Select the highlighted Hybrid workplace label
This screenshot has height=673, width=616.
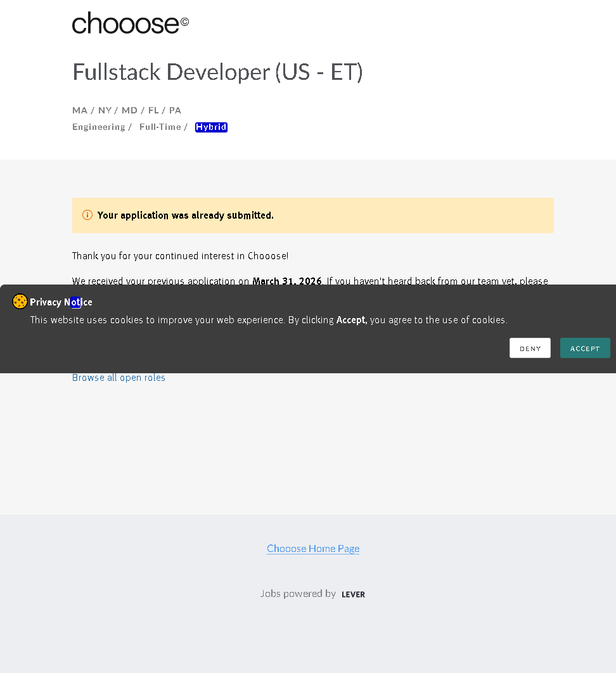[211, 127]
